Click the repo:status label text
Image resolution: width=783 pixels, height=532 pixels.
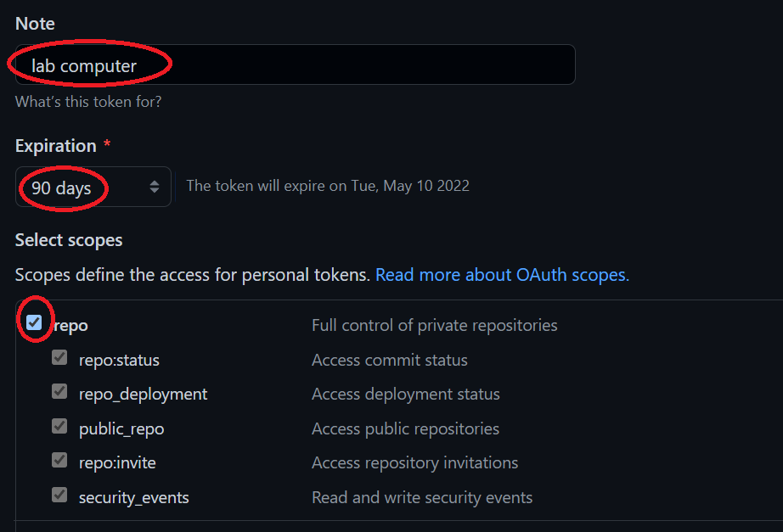tap(119, 361)
